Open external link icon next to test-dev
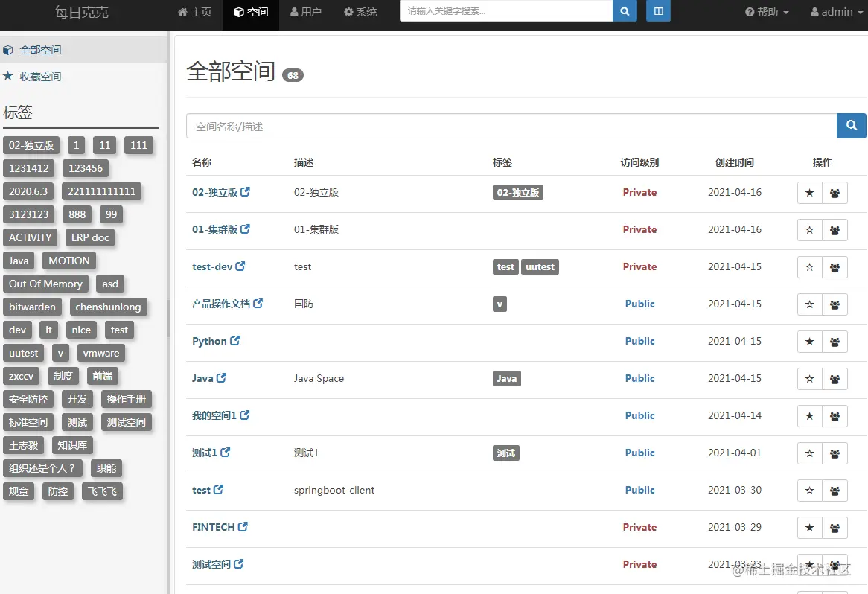The image size is (868, 594). (x=240, y=266)
